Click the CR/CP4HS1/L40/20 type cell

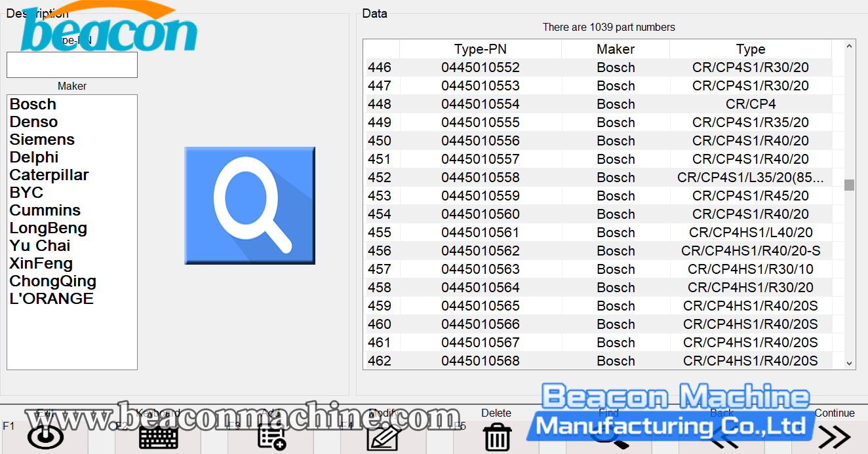pos(751,233)
